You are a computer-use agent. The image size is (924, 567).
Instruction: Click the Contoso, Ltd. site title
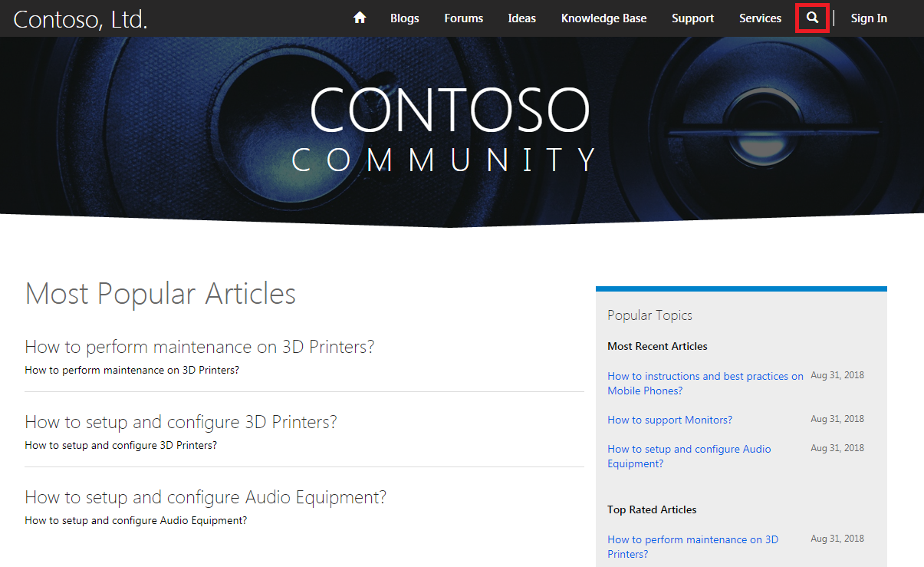coord(81,20)
